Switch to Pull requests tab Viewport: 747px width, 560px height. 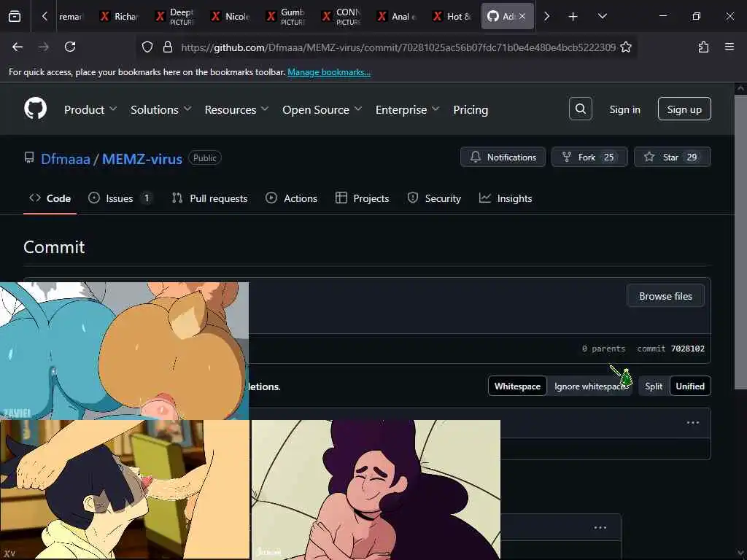tap(209, 198)
